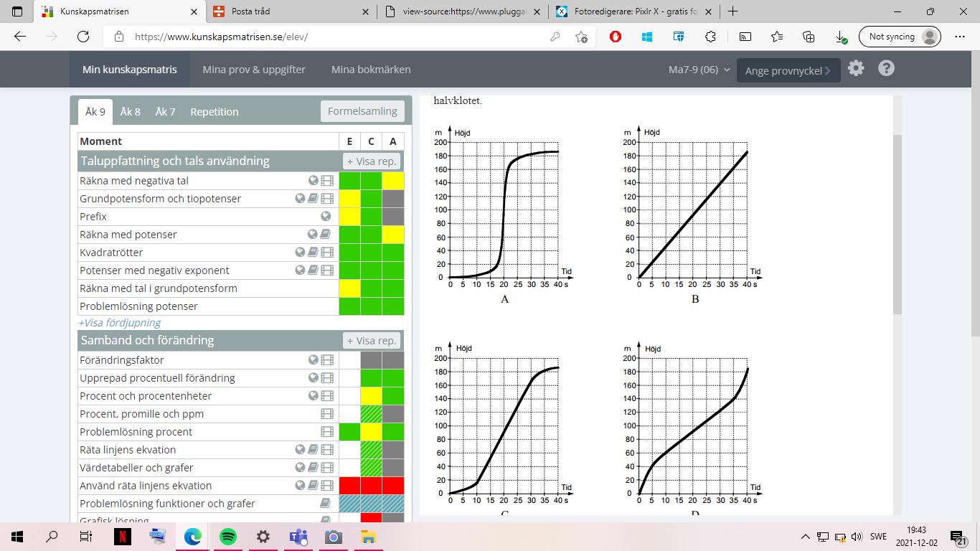Open the settings gear in the site header
The width and height of the screenshot is (980, 551).
pos(856,69)
